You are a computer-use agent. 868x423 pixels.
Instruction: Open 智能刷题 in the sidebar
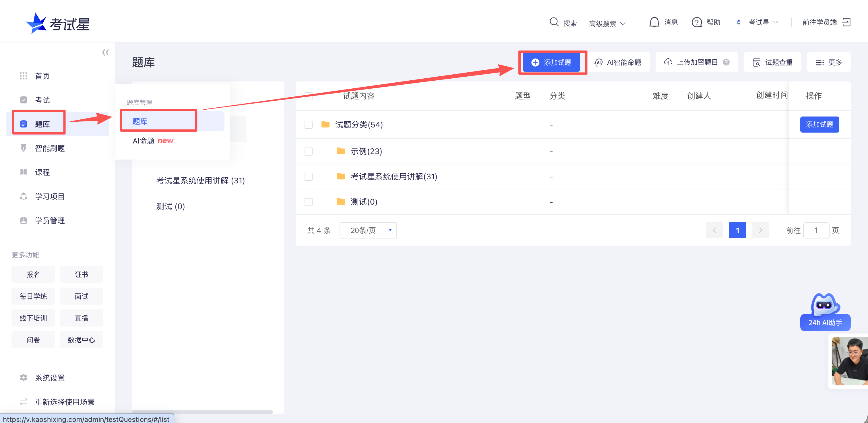(x=50, y=148)
